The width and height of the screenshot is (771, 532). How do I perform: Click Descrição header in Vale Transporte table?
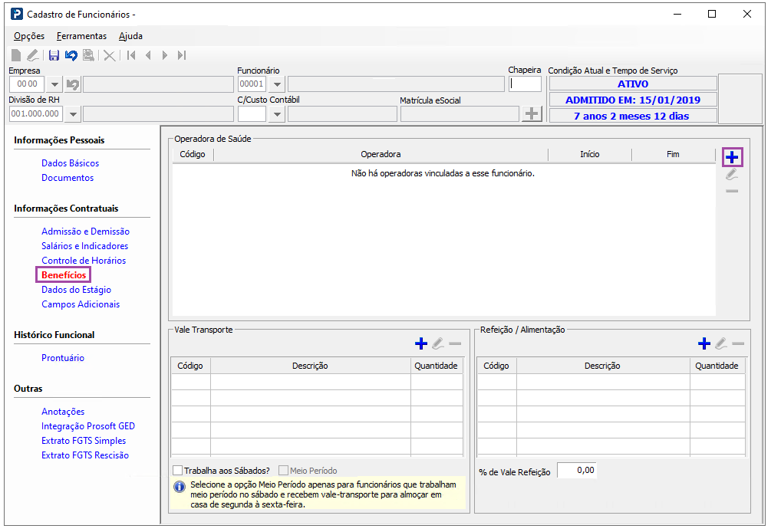tap(310, 366)
